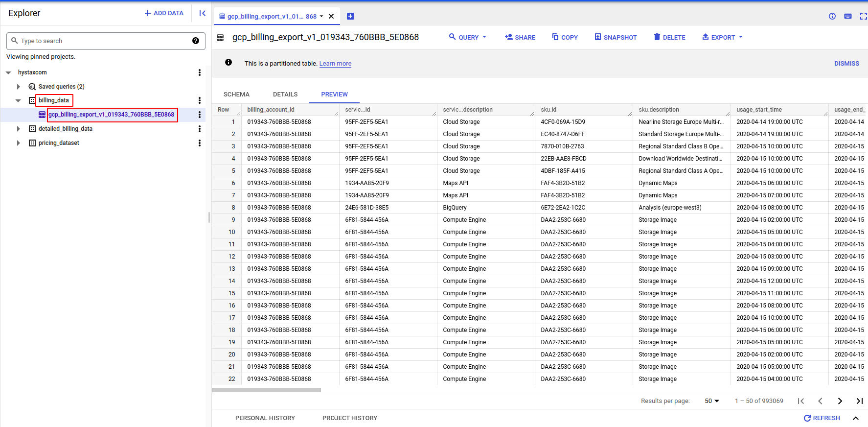Open the Results per page dropdown
868x427 pixels.
click(x=712, y=401)
